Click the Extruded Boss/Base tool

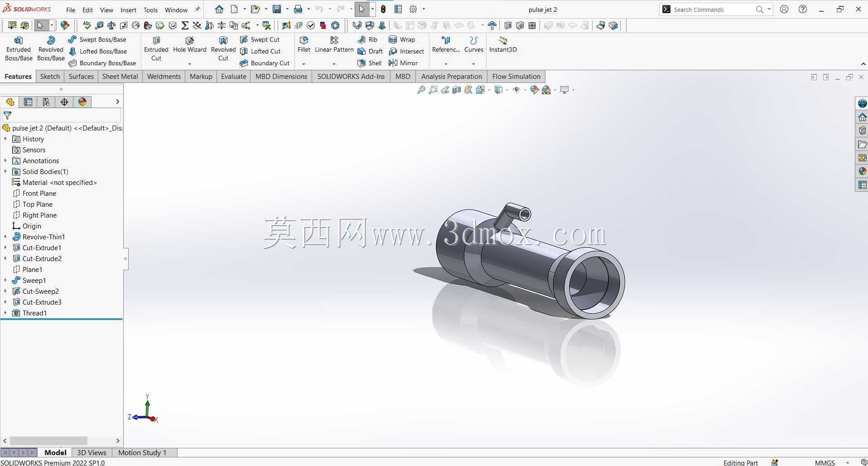click(19, 49)
